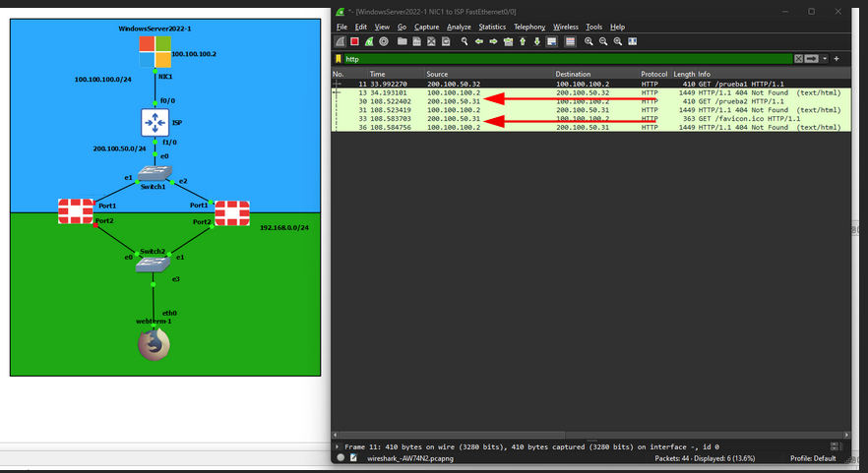The height and width of the screenshot is (473, 868).
Task: Select the webterm-1 Firefox node
Action: pos(154,344)
